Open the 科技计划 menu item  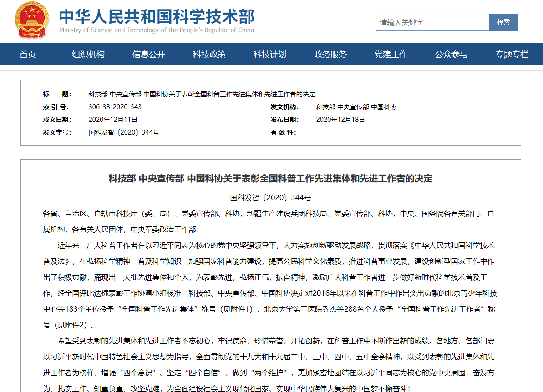(x=270, y=55)
